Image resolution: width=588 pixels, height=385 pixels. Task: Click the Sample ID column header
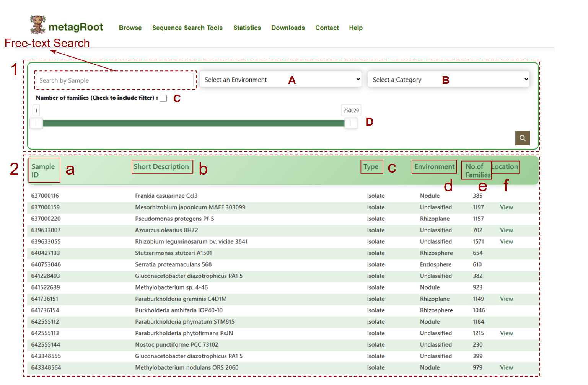[43, 171]
